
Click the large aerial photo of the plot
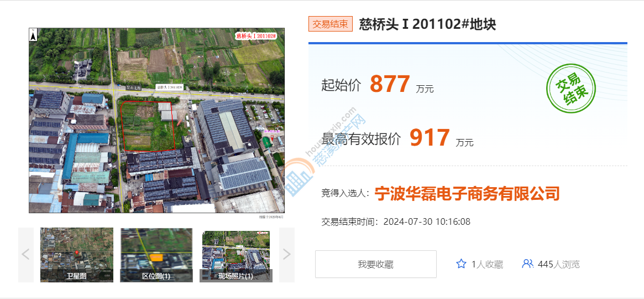(x=156, y=120)
